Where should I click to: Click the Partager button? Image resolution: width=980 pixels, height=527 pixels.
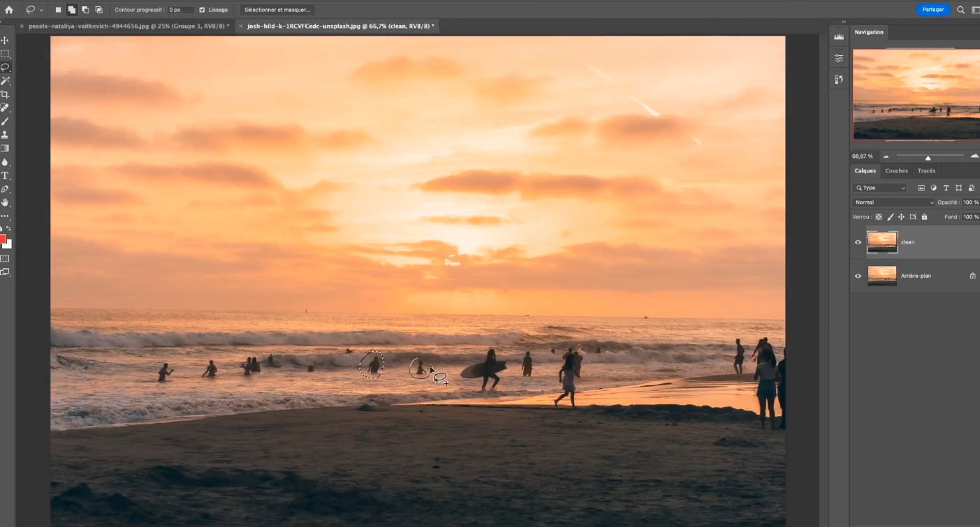[x=933, y=10]
